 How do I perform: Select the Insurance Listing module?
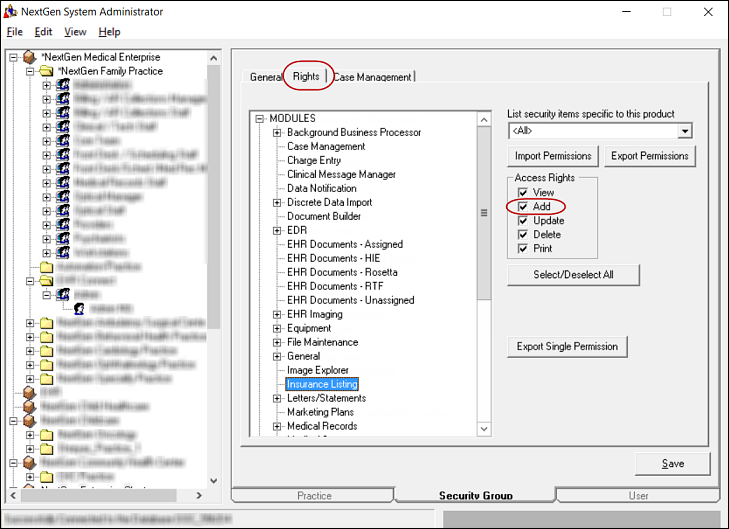pyautogui.click(x=322, y=384)
